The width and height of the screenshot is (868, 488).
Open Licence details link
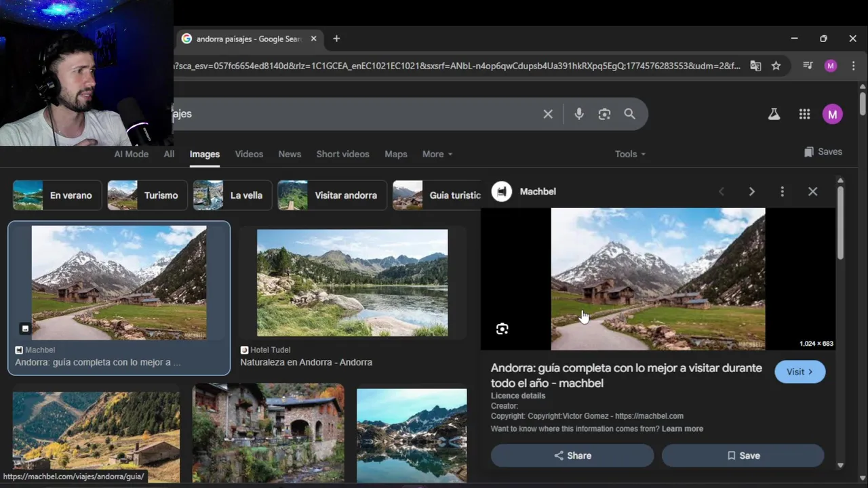518,396
